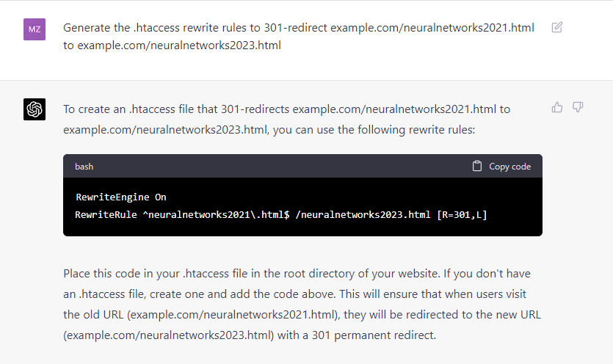
Task: Click the clipboard icon in code header
Action: pos(477,166)
